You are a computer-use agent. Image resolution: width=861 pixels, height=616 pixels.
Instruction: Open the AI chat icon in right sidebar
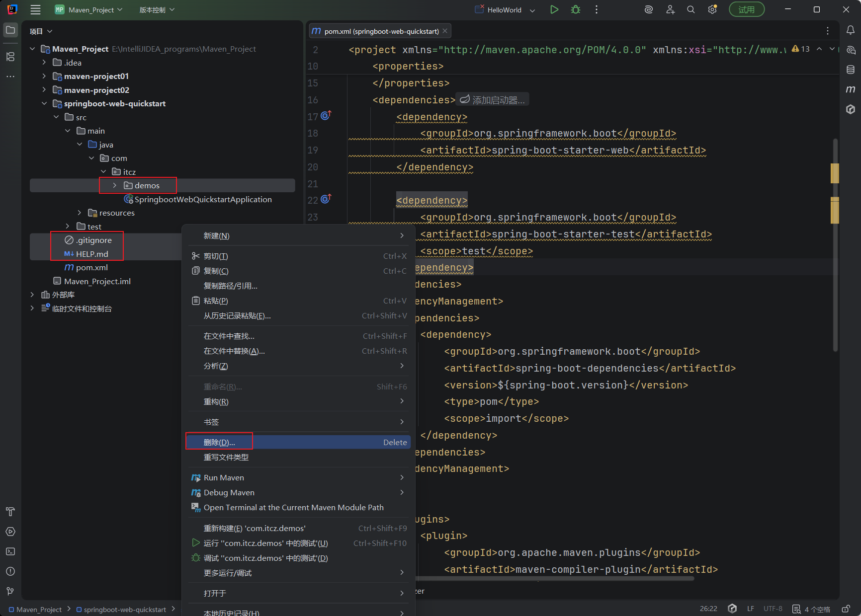pos(851,50)
